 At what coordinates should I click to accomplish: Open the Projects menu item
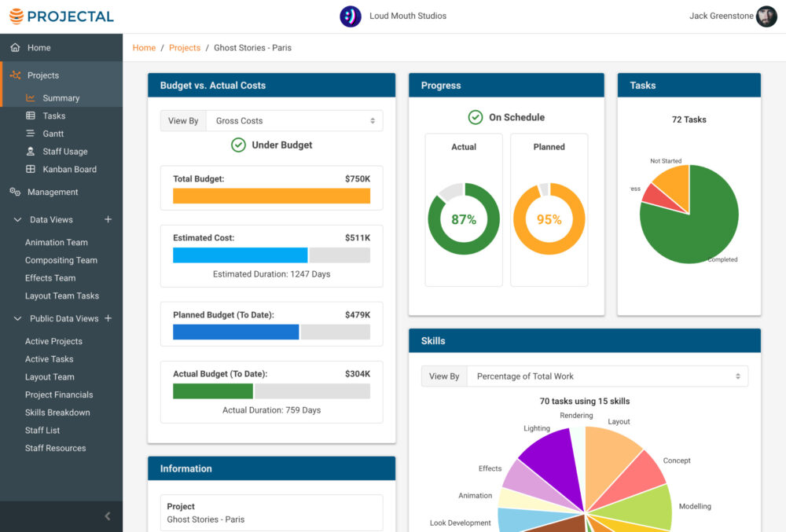[61, 75]
